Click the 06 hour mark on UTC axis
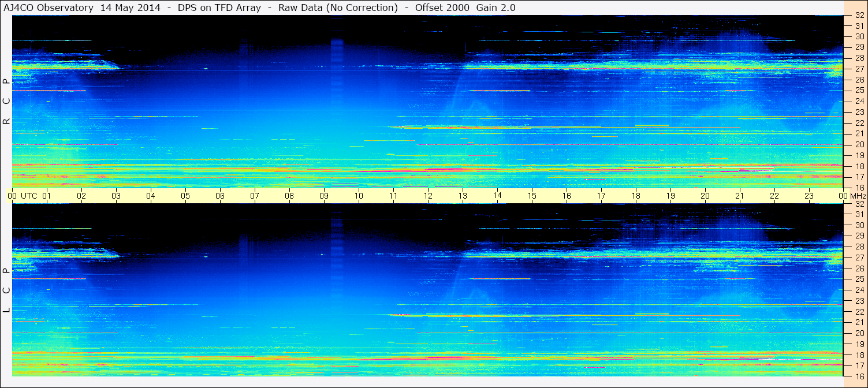868x388 pixels. pyautogui.click(x=219, y=196)
